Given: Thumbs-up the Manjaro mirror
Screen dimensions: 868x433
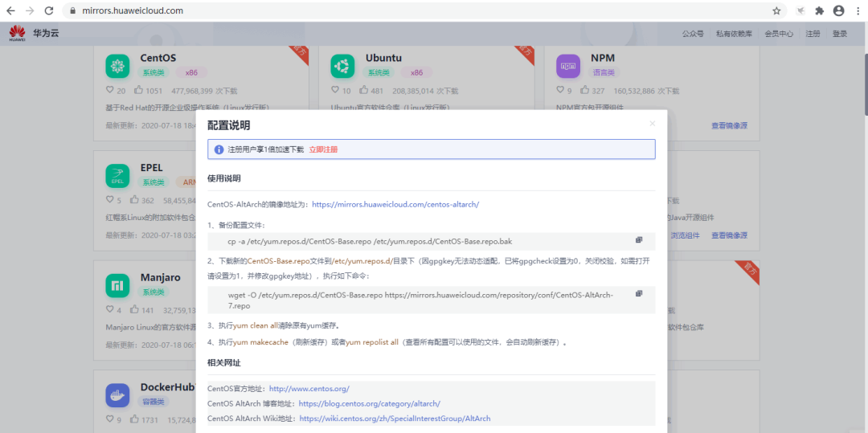Looking at the screenshot, I should tap(134, 309).
